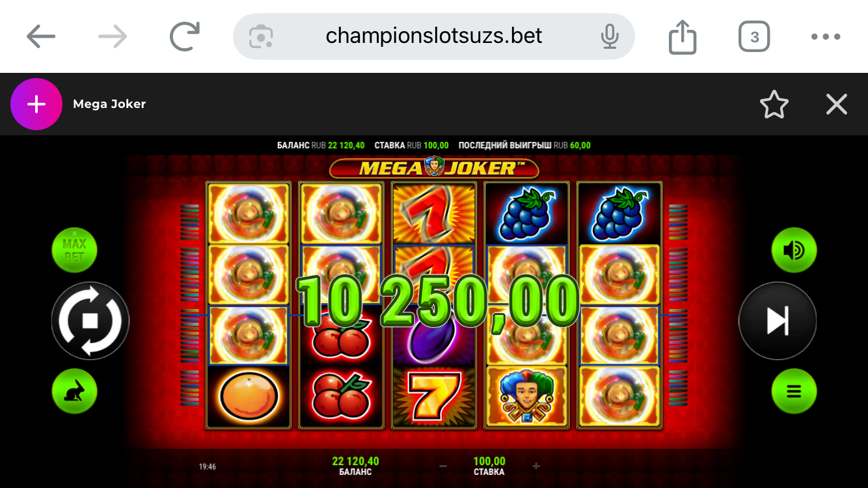The image size is (868, 488).
Task: Close the Mega Joker game window
Action: (x=837, y=104)
